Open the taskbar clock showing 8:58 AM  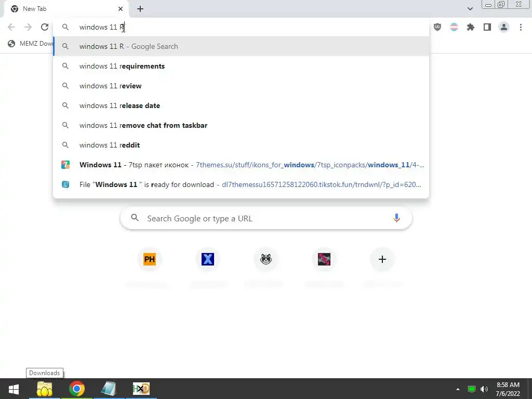[x=508, y=389]
